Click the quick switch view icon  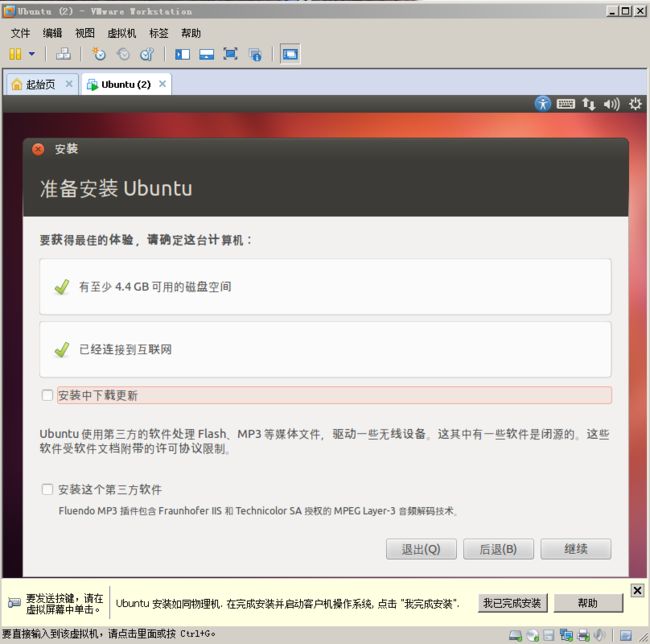(206, 54)
